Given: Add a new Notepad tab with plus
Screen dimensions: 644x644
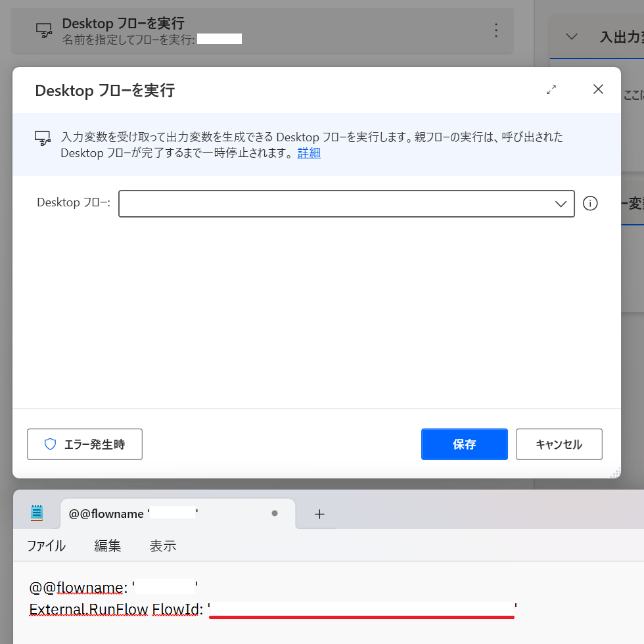Looking at the screenshot, I should point(319,514).
